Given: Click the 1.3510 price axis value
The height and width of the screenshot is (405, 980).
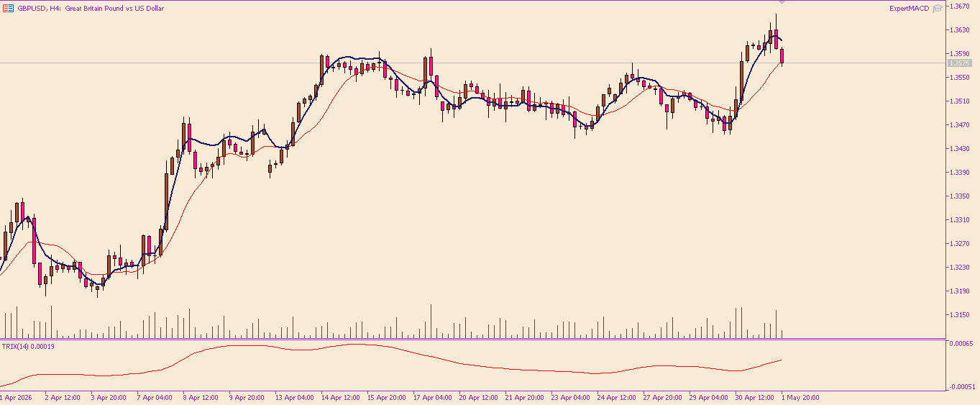Looking at the screenshot, I should pyautogui.click(x=959, y=101).
